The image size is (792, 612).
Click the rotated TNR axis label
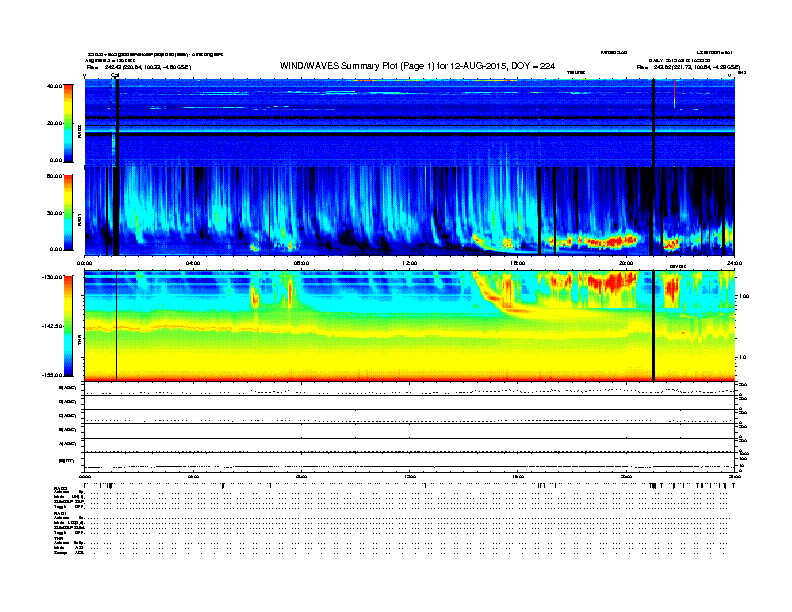pyautogui.click(x=79, y=342)
